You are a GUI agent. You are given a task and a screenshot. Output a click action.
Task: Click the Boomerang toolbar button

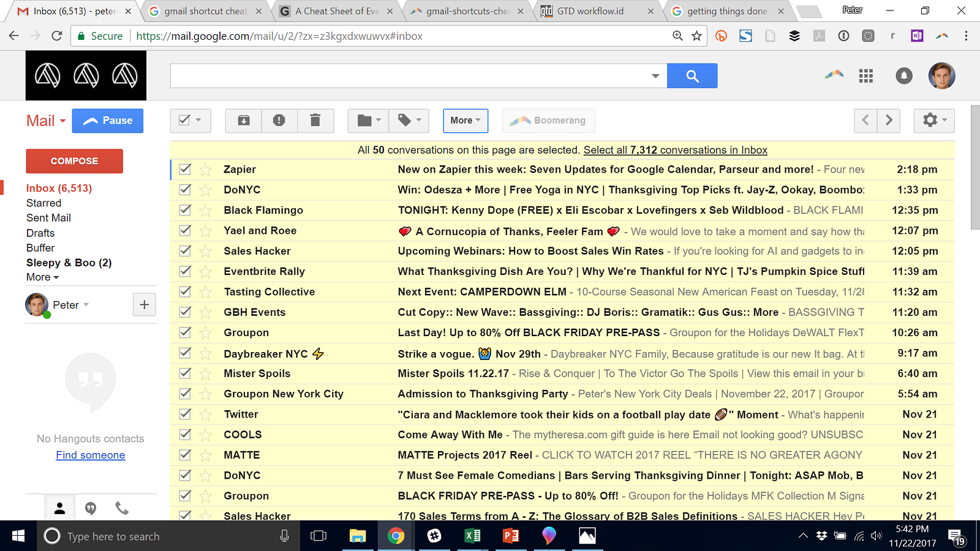click(549, 121)
